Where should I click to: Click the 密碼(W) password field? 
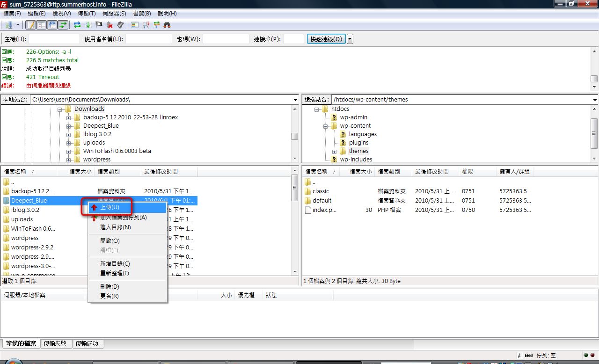coord(226,39)
